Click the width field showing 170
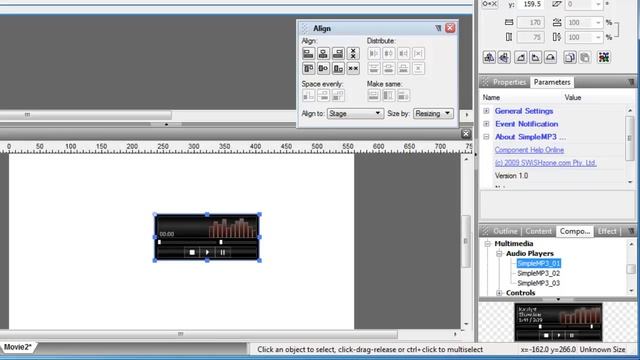640x360 pixels. tap(531, 22)
